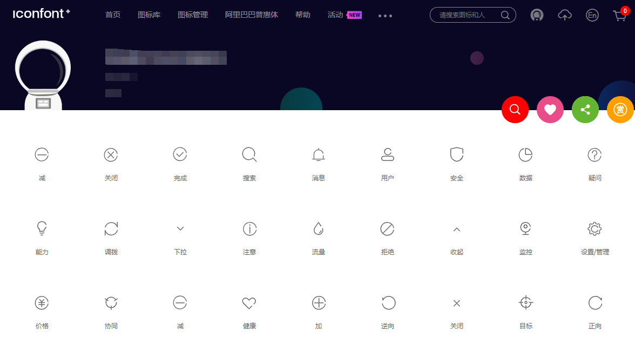Click the 数据 pie chart icon
The image size is (635, 364).
coord(525,154)
